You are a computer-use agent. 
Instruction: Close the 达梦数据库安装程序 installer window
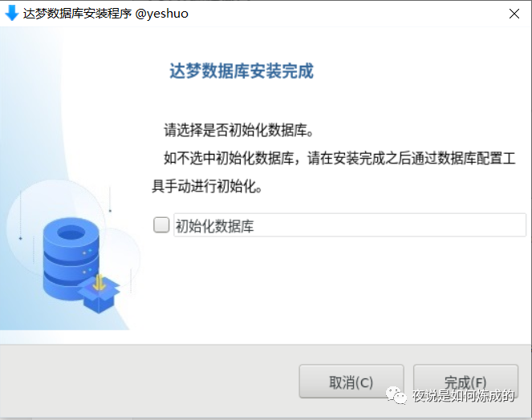pyautogui.click(x=514, y=14)
